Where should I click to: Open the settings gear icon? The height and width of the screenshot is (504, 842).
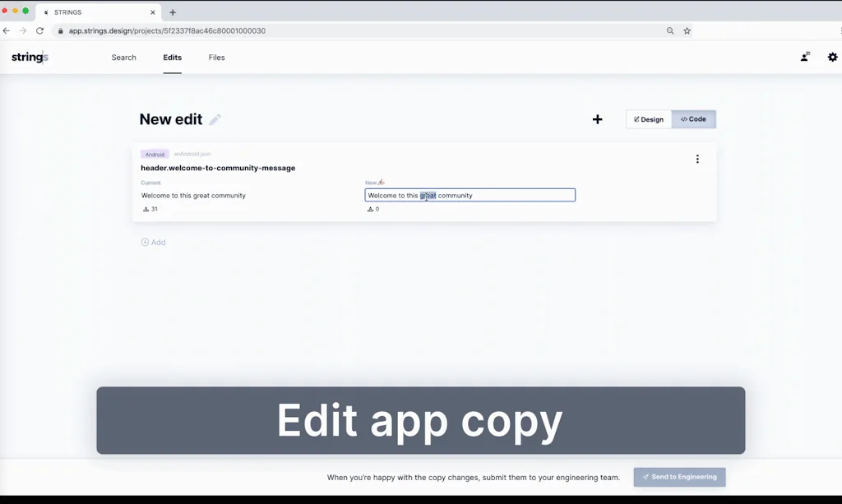click(832, 58)
